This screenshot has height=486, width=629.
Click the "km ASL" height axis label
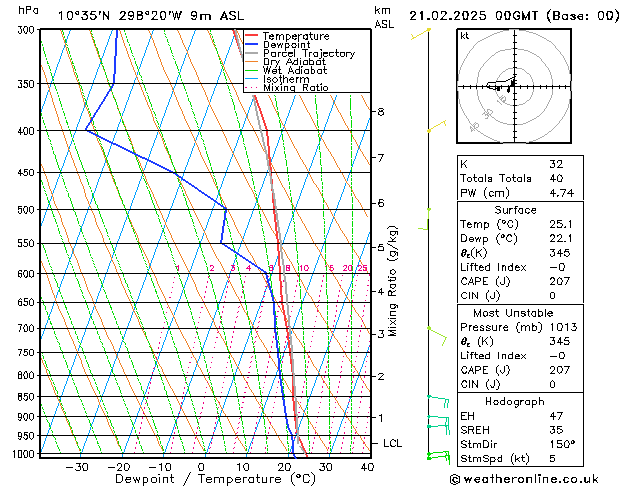384,17
